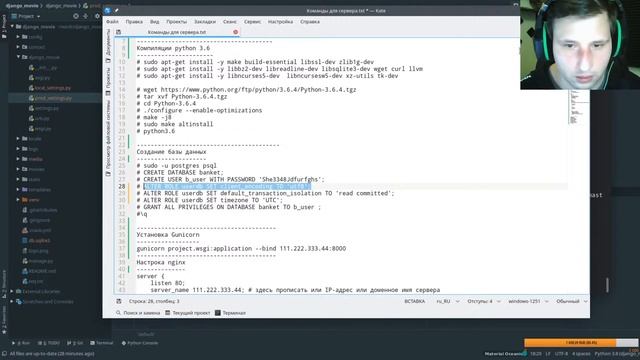Open the Документы side panel in Kate
This screenshot has width=640, height=360.
(x=108, y=46)
